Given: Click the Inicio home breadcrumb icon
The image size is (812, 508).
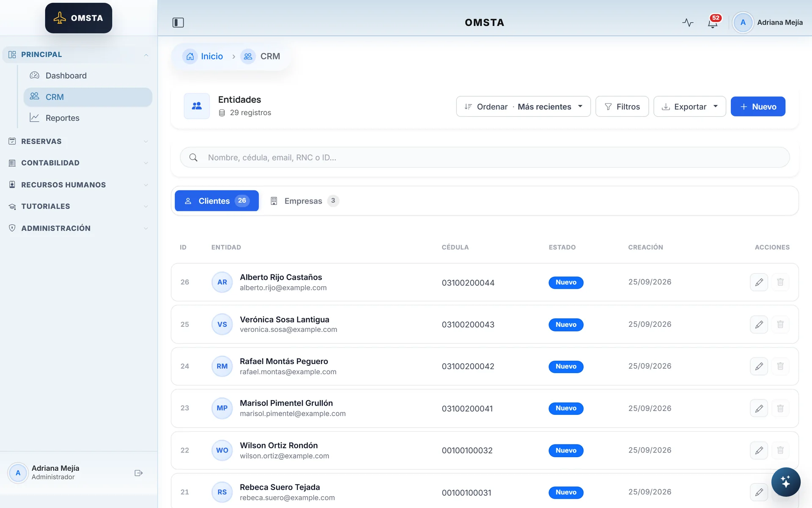Looking at the screenshot, I should click(x=190, y=56).
